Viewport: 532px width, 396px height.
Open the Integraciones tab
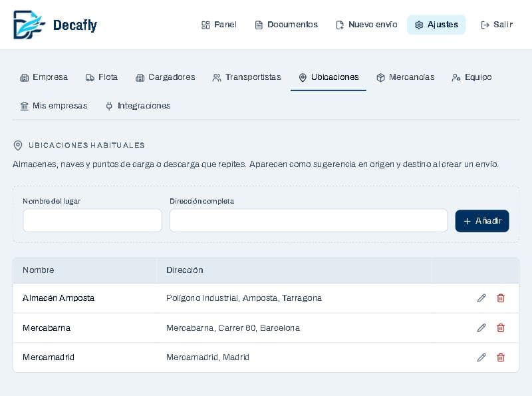138,106
